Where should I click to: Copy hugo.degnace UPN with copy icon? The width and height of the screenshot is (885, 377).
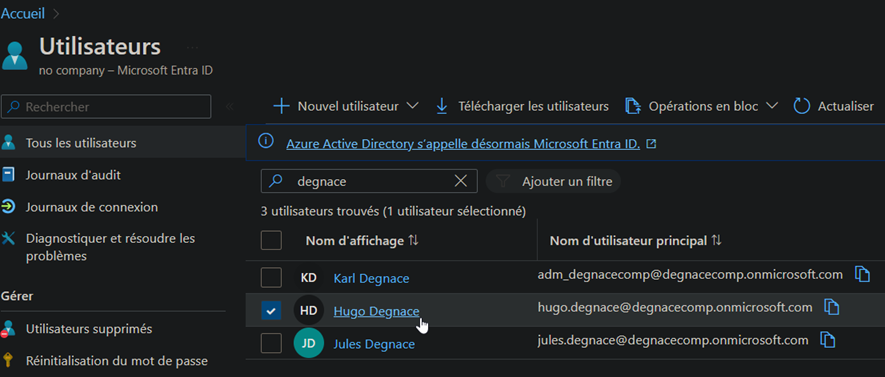[832, 307]
